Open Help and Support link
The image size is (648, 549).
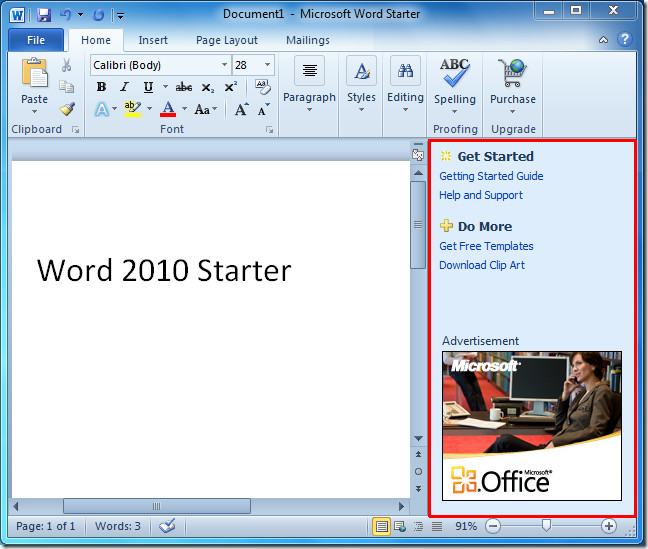481,195
